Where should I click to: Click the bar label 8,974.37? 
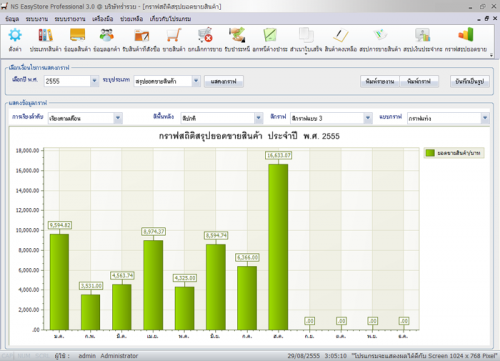153,231
